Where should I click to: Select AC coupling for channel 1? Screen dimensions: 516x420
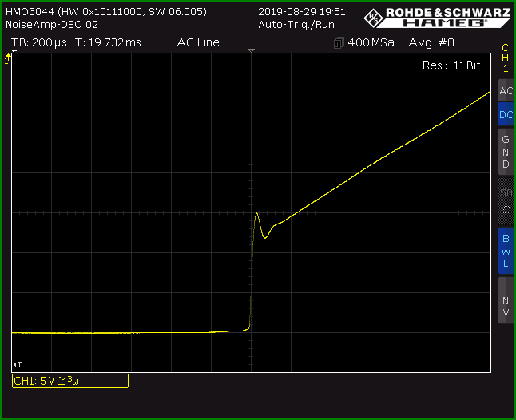pos(506,90)
